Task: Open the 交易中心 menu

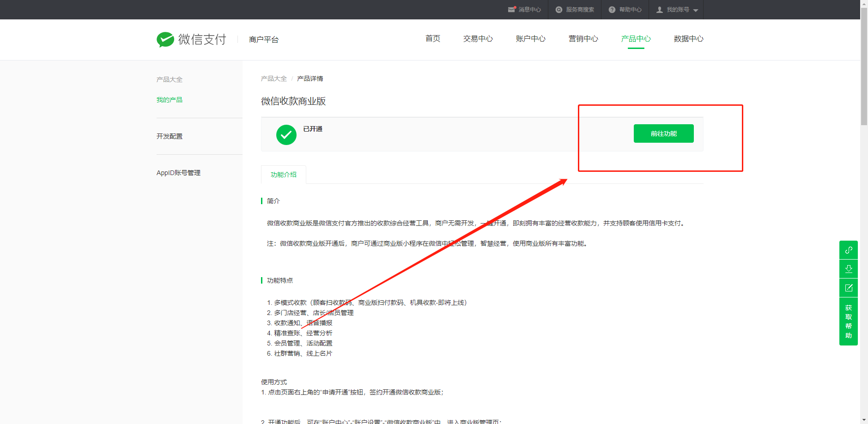Action: click(478, 39)
